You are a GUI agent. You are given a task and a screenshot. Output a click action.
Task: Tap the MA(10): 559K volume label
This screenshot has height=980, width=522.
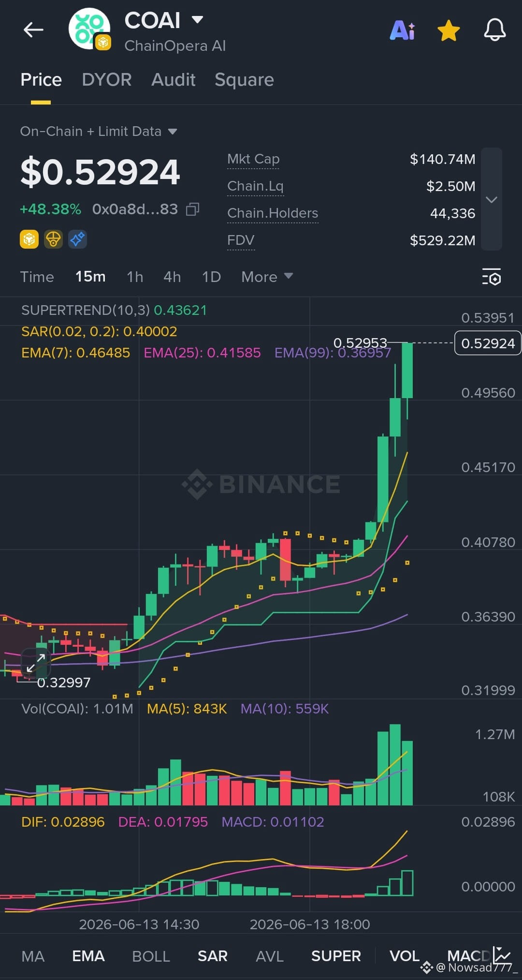tap(284, 709)
